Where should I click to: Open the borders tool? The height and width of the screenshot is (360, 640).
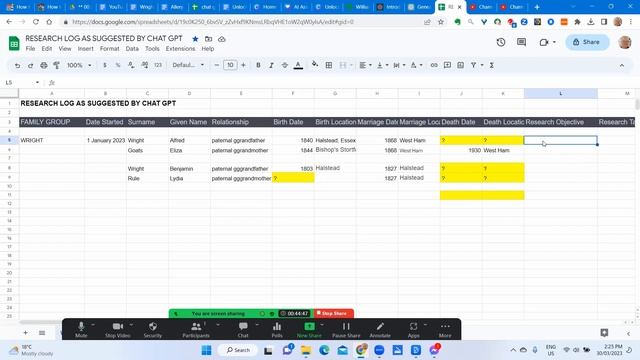(x=329, y=65)
